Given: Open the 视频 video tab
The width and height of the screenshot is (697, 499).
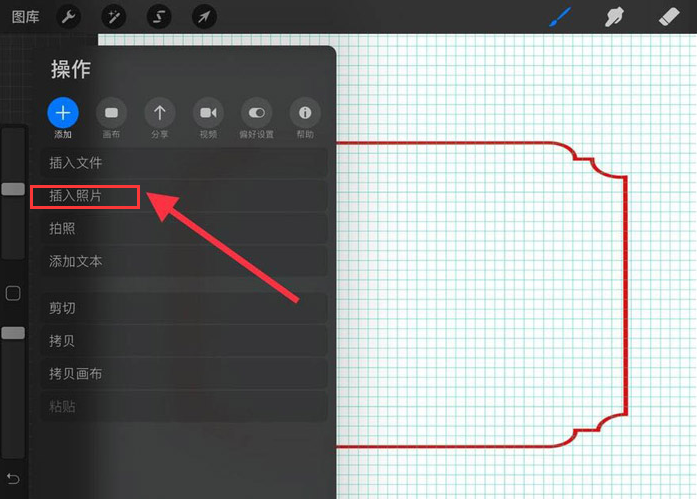Looking at the screenshot, I should pos(208,118).
